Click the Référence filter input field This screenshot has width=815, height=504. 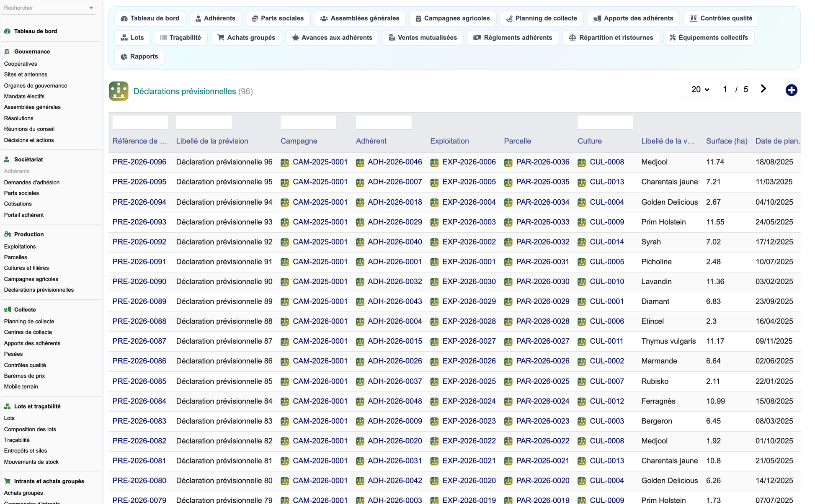[x=140, y=122]
